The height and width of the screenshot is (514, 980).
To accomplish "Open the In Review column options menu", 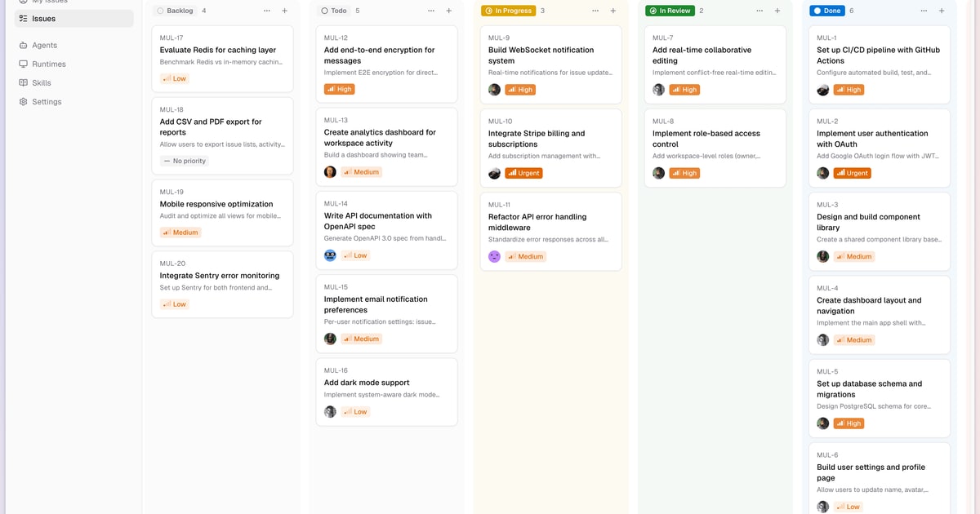I will point(759,11).
